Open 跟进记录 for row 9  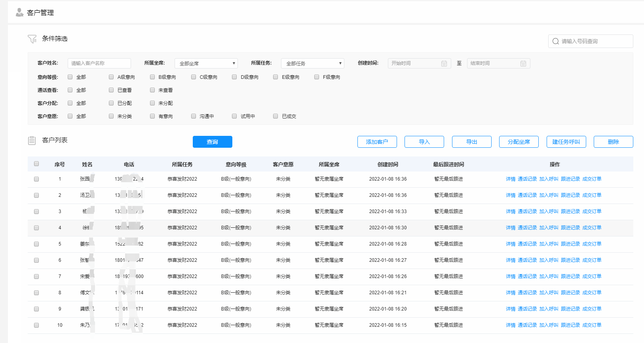point(570,309)
